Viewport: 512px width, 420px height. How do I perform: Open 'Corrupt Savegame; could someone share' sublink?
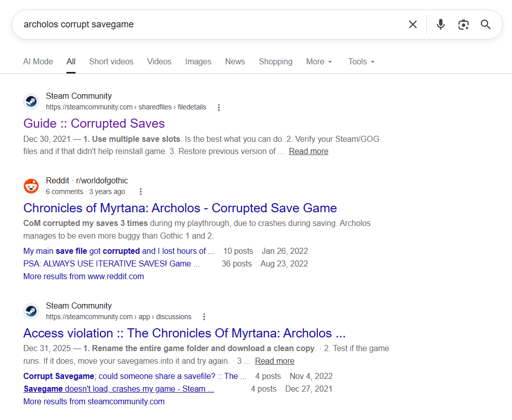point(135,376)
